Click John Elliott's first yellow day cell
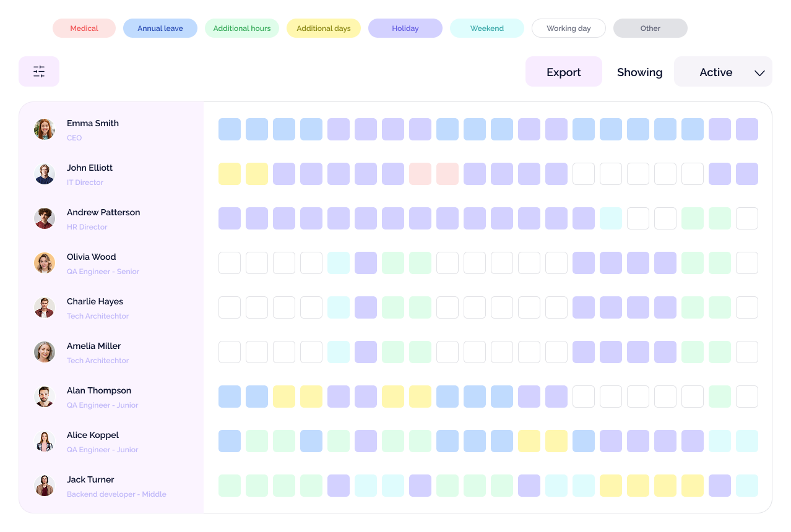The height and width of the screenshot is (532, 791). click(230, 174)
